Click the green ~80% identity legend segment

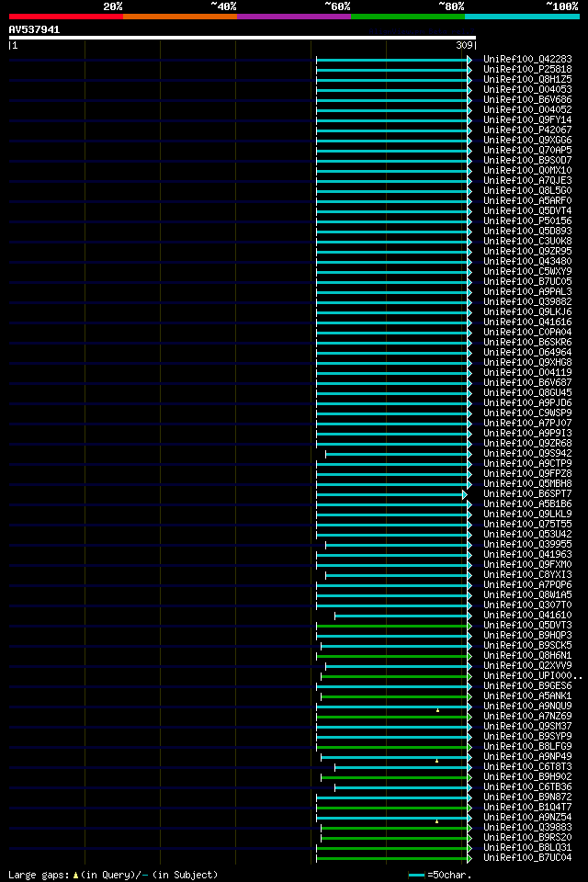[408, 17]
